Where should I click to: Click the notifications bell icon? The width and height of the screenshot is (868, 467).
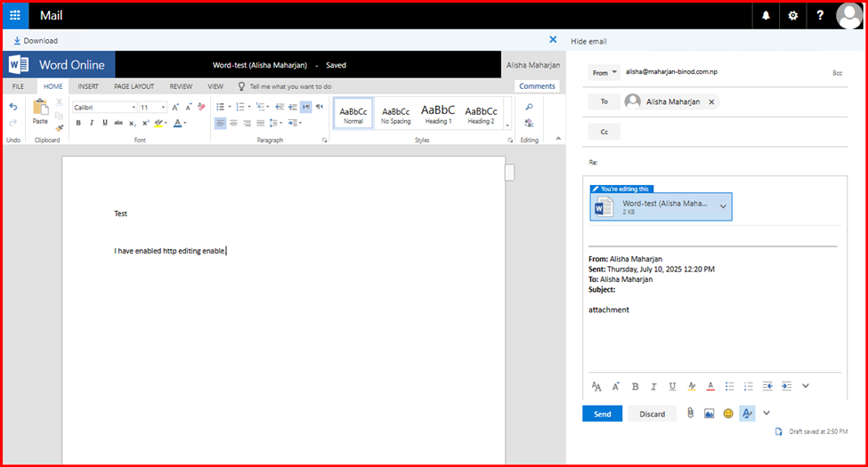(766, 16)
